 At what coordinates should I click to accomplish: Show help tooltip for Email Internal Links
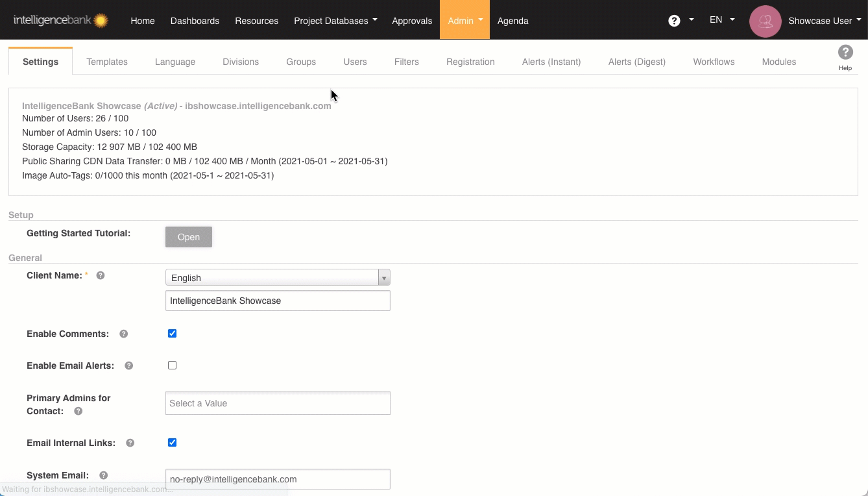coord(130,443)
